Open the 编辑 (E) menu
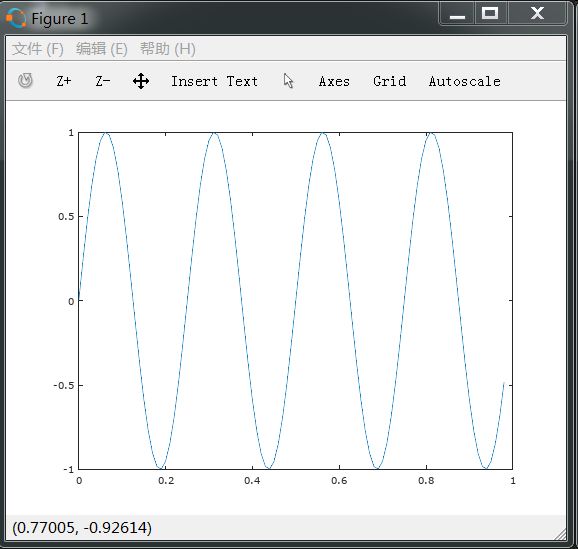Screen dimensions: 578x549 pyautogui.click(x=102, y=49)
